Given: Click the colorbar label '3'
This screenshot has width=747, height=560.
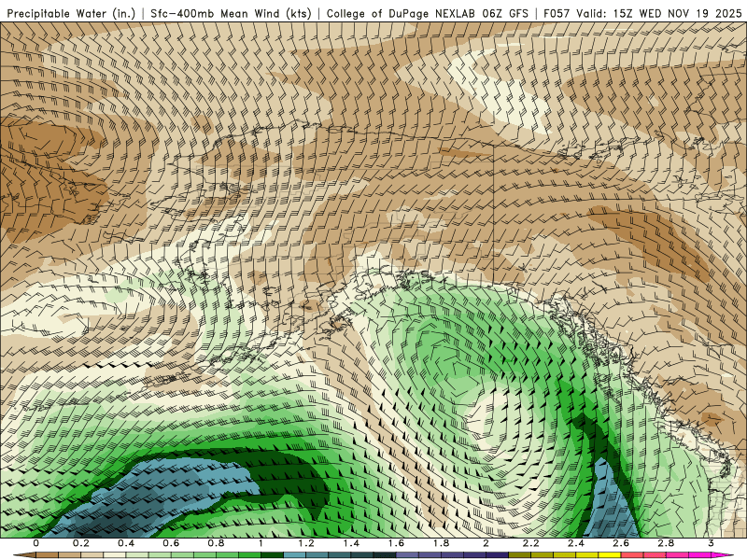Looking at the screenshot, I should 711,543.
